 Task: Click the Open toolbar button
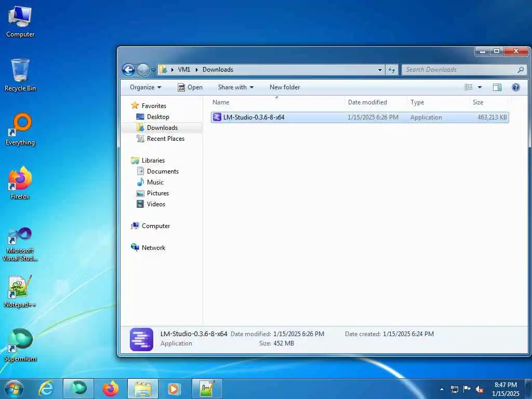pos(190,87)
